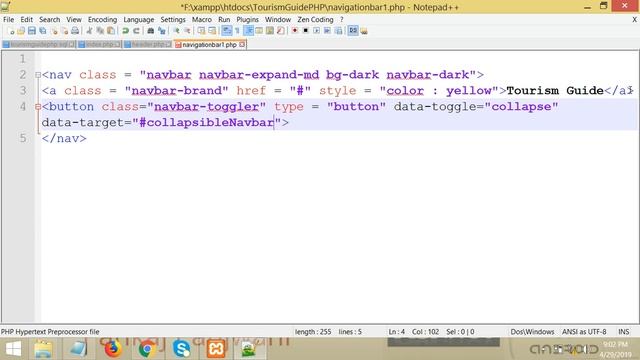Toggle Show All Characters pilcrow icon
This screenshot has height=360, width=640.
tap(237, 31)
